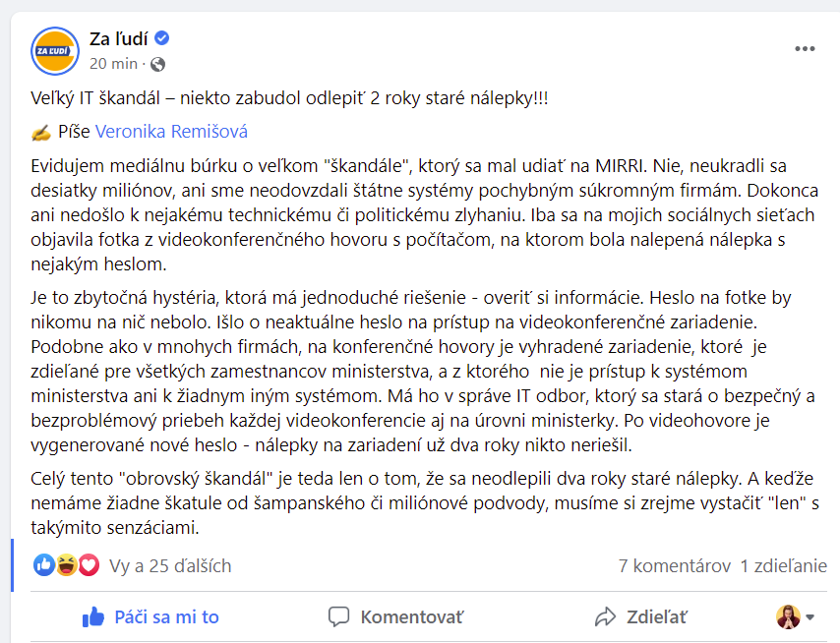This screenshot has width=840, height=643.
Task: Open the Za ľudí profile picture
Action: coord(55,51)
